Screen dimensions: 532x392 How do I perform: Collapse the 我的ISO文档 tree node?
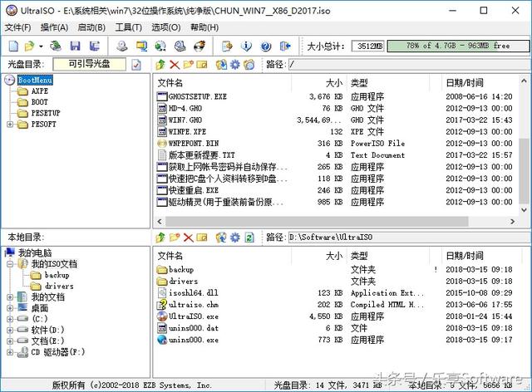[x=10, y=264]
